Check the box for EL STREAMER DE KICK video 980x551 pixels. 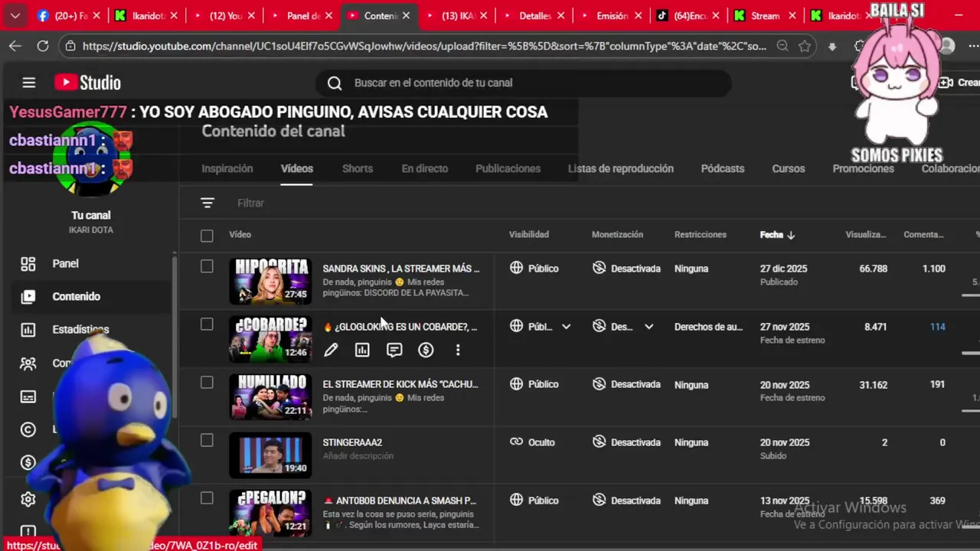pyautogui.click(x=207, y=383)
